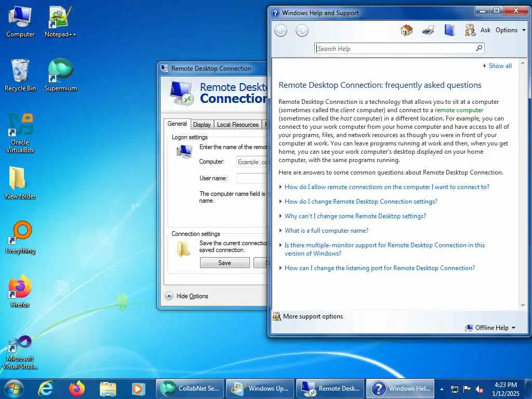Screen dimensions: 532x399
Task: Click the Computer name combo box
Action: click(x=252, y=162)
